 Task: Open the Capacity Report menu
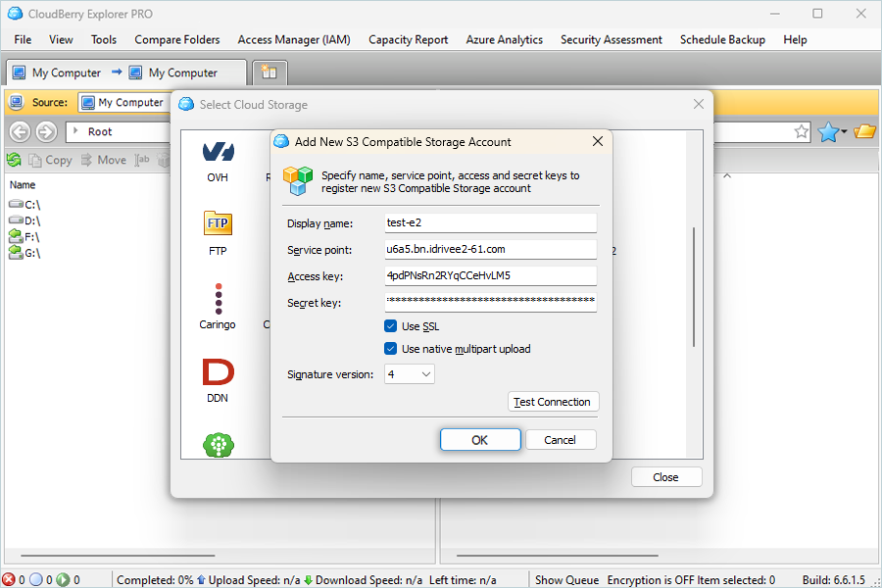(x=409, y=40)
